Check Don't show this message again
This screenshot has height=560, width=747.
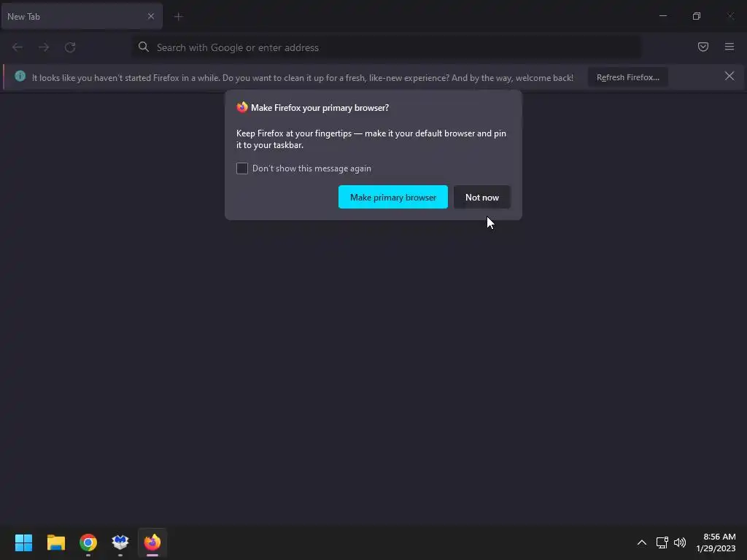coord(242,168)
